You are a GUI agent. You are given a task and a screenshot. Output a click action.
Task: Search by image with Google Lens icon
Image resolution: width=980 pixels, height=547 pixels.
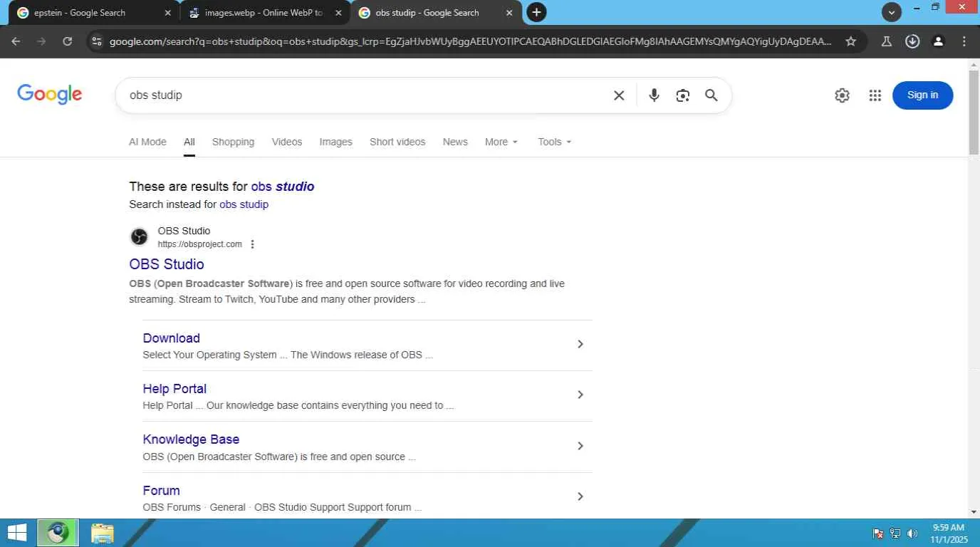click(682, 95)
